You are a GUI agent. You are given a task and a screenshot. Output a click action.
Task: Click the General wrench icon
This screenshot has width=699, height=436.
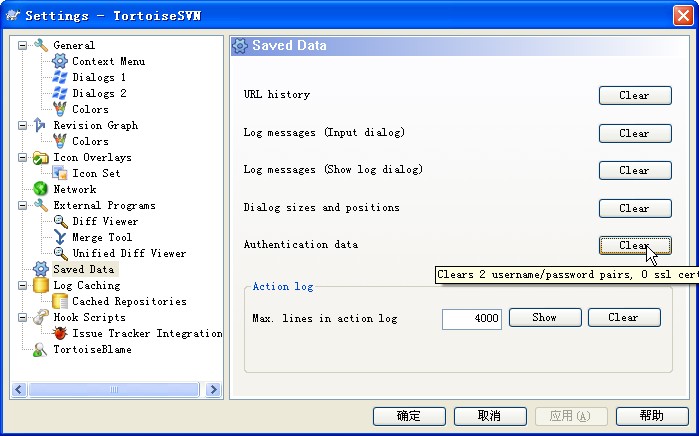pos(41,45)
